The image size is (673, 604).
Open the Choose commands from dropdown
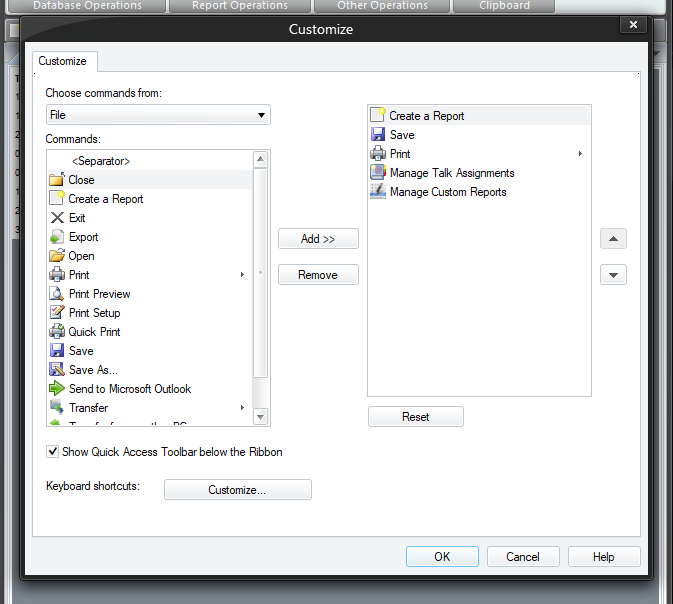158,115
